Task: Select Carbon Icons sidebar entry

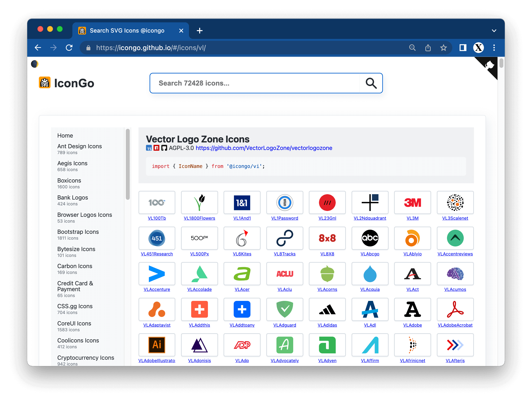Action: (x=75, y=266)
